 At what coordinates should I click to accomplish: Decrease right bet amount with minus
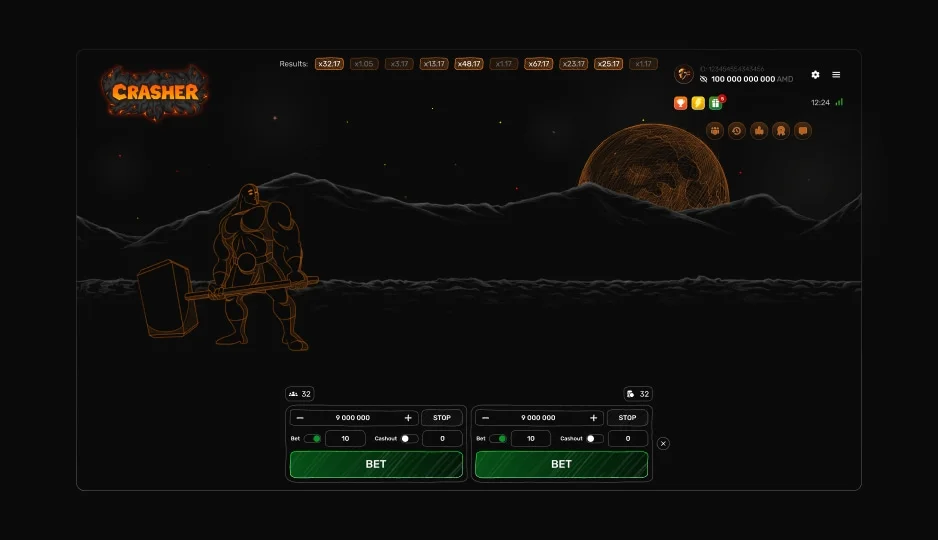[486, 418]
